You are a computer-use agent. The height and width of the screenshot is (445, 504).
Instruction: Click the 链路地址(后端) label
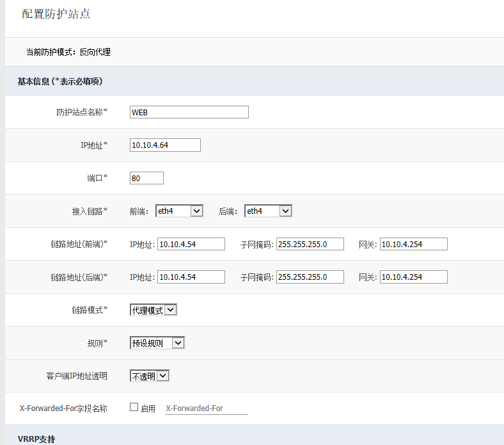pos(79,277)
